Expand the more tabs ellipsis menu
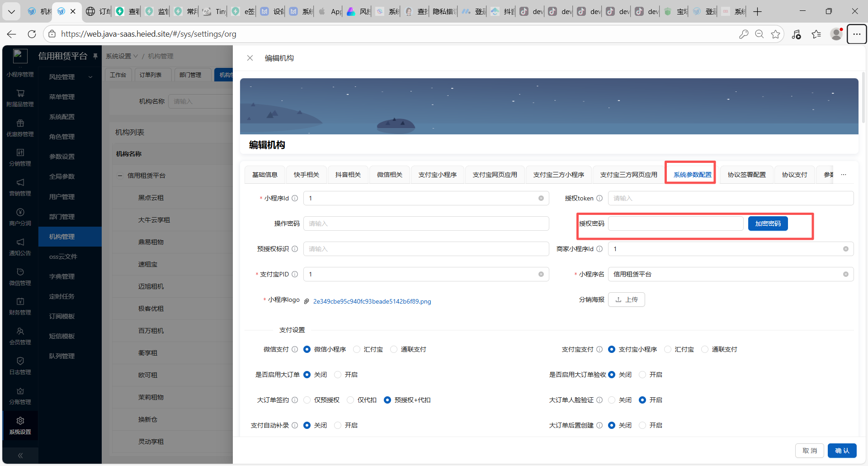Image resolution: width=868 pixels, height=466 pixels. coord(844,175)
